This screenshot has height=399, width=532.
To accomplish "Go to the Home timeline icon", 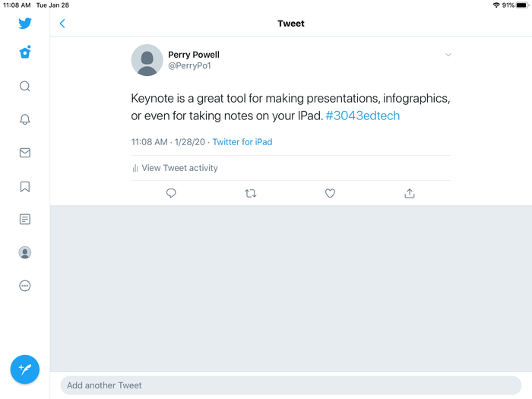I will pyautogui.click(x=25, y=52).
